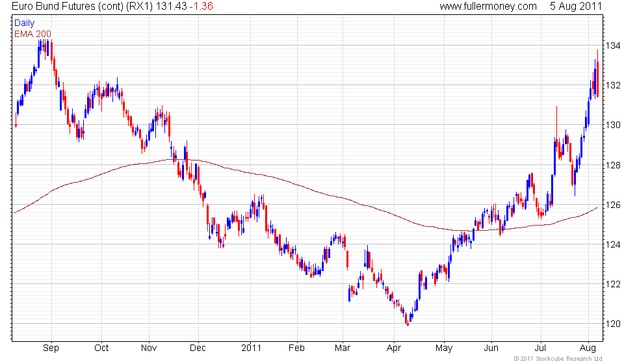Viewport: 637px width, 364px height.
Task: Select the last price value 131.43
Action: (x=172, y=6)
